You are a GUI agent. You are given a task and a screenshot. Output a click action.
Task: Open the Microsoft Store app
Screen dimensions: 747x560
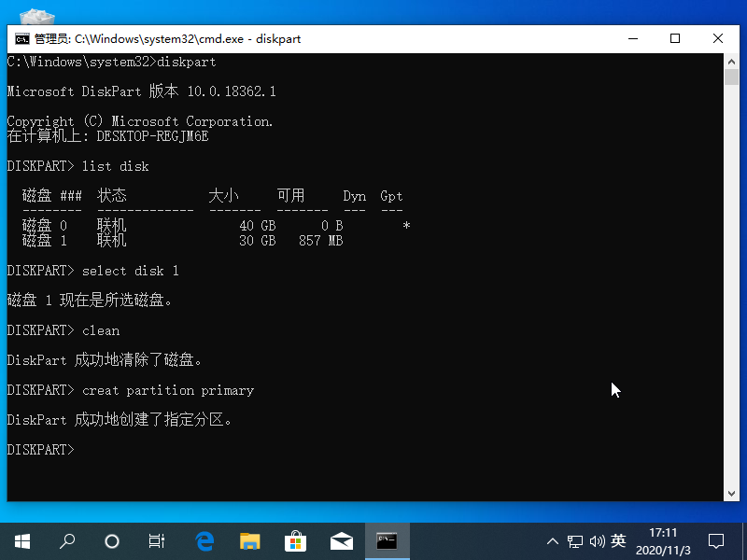296,541
